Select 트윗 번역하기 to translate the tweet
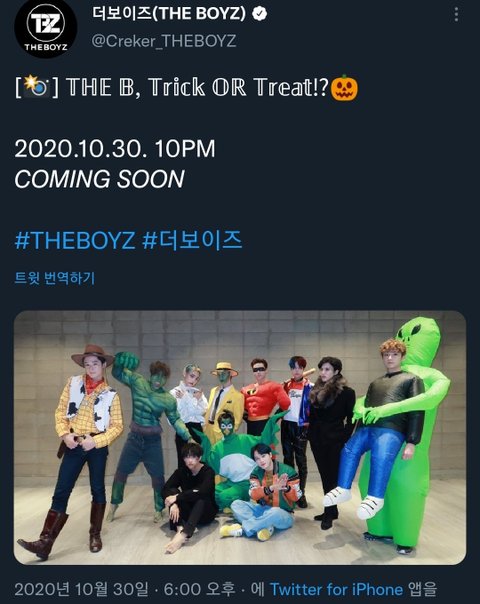The image size is (480, 604). [55, 278]
